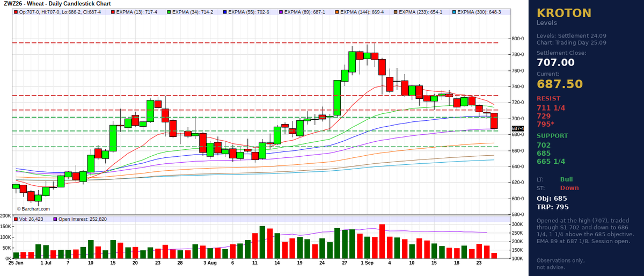Screen dimensions: 644x276
Task: Click the SUPPORT section header
Action: coord(552,136)
